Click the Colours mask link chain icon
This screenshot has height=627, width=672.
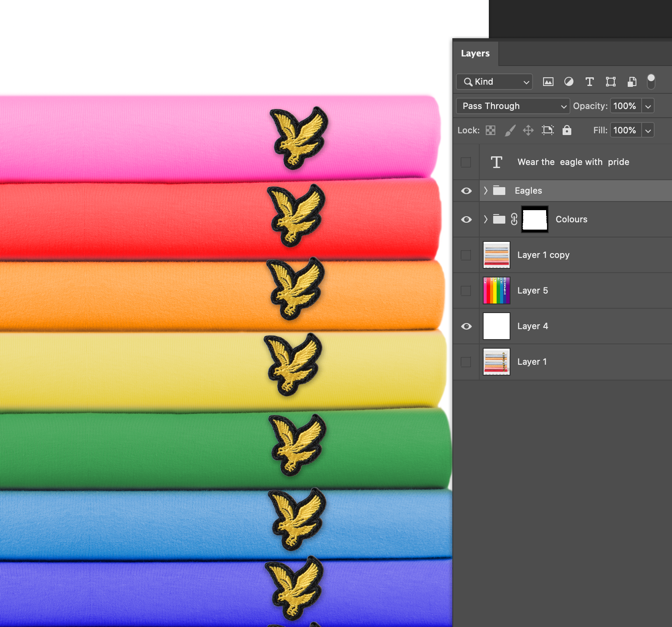[514, 219]
